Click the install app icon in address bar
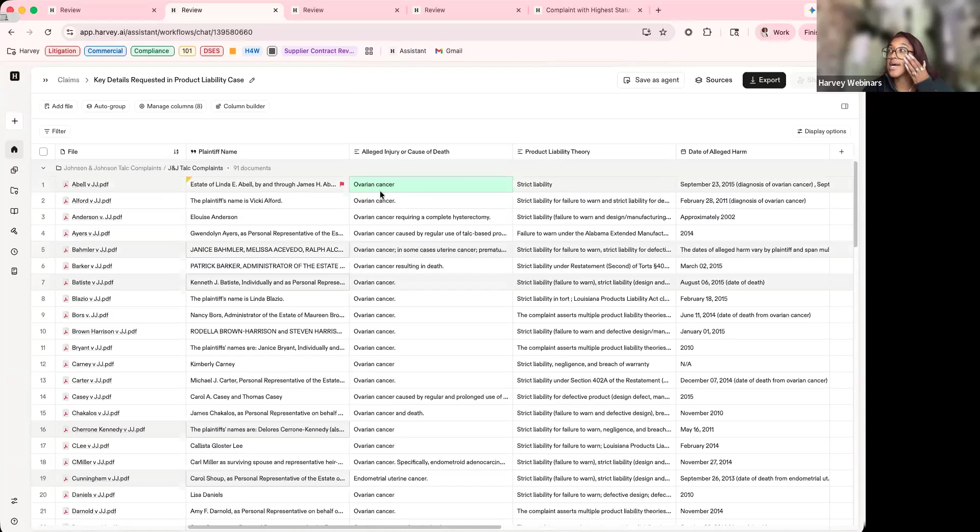 [x=647, y=32]
